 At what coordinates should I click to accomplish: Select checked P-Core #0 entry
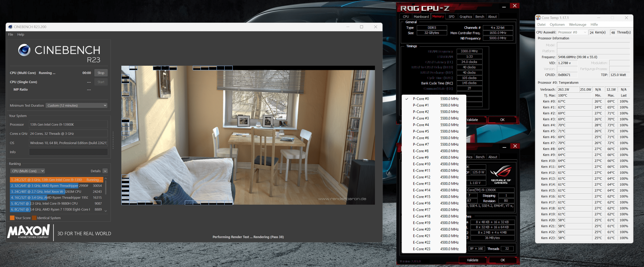point(434,99)
